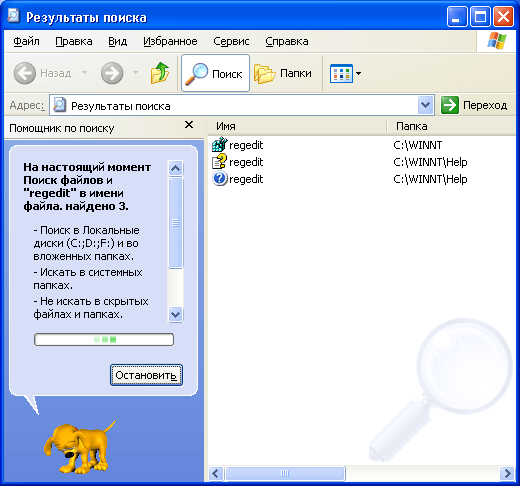The image size is (520, 486).
Task: Open the Файл menu
Action: (x=26, y=41)
